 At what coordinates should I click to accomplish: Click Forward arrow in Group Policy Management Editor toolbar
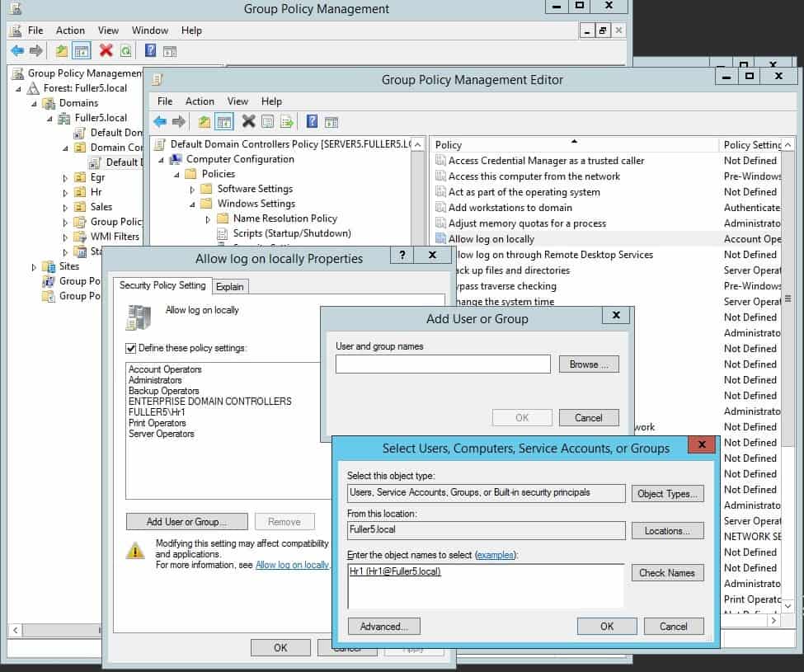pos(179,121)
